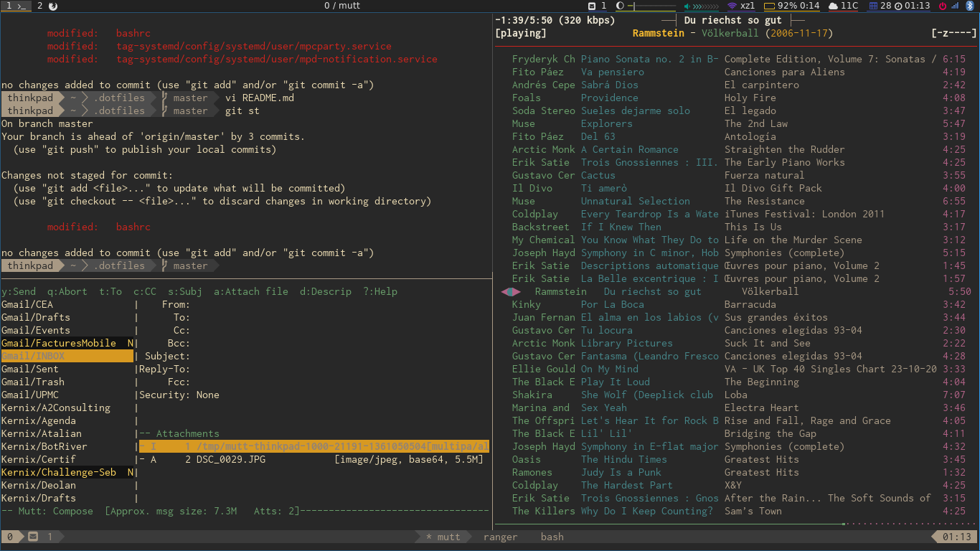Click the tmux status clock 01:13
Screen dimensions: 980x551
click(956, 537)
